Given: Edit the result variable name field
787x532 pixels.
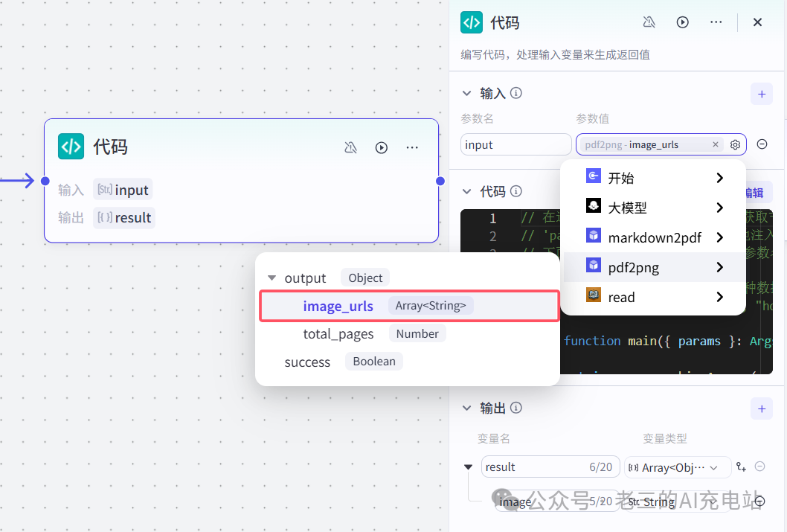Looking at the screenshot, I should click(x=550, y=467).
